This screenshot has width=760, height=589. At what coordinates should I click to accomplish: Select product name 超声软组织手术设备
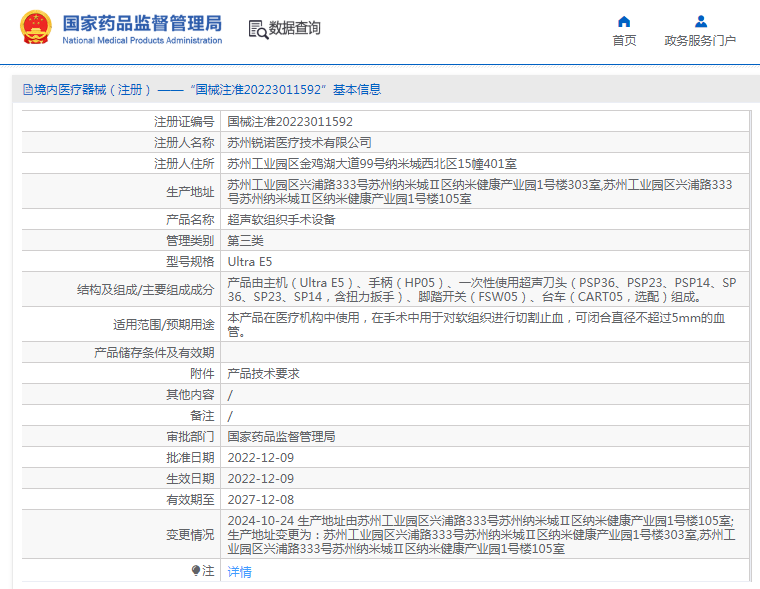[281, 220]
